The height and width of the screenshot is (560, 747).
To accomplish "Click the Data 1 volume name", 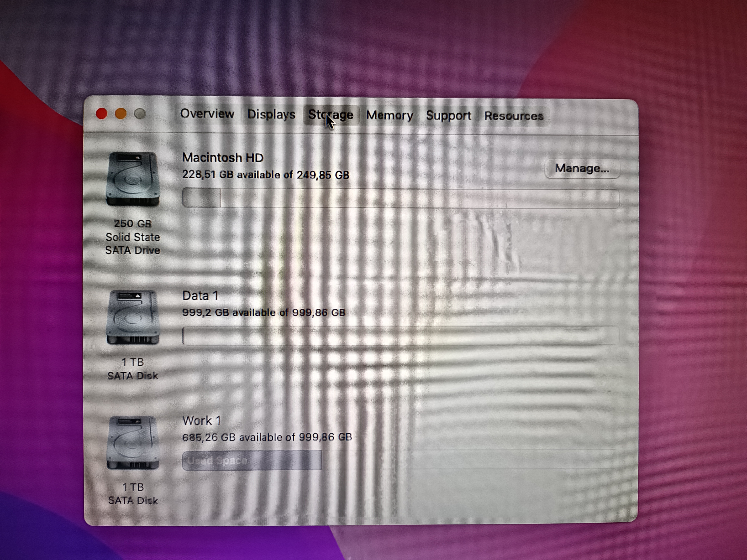I will coord(200,296).
